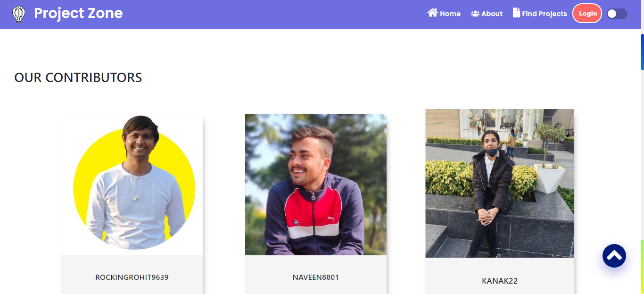Click the document icon beside Find Projects
Screen dimensions: 644x294
coord(516,13)
